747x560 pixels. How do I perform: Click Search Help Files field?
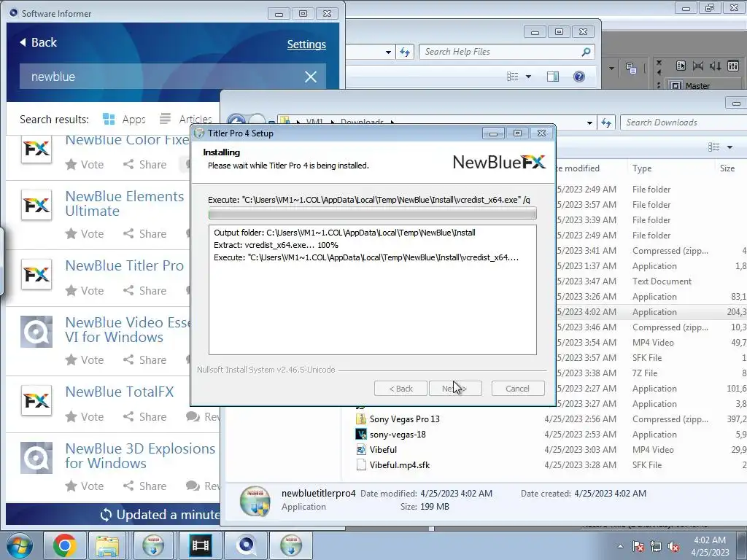(x=500, y=52)
